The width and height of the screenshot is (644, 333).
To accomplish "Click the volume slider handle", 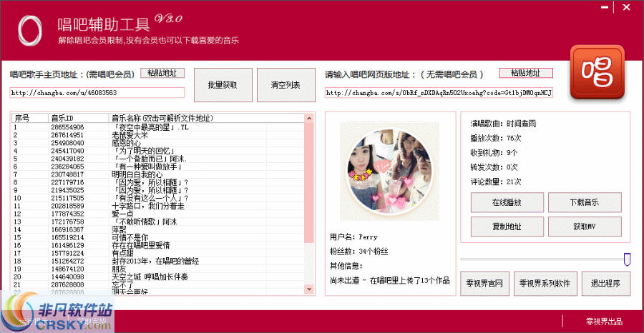I will click(627, 259).
